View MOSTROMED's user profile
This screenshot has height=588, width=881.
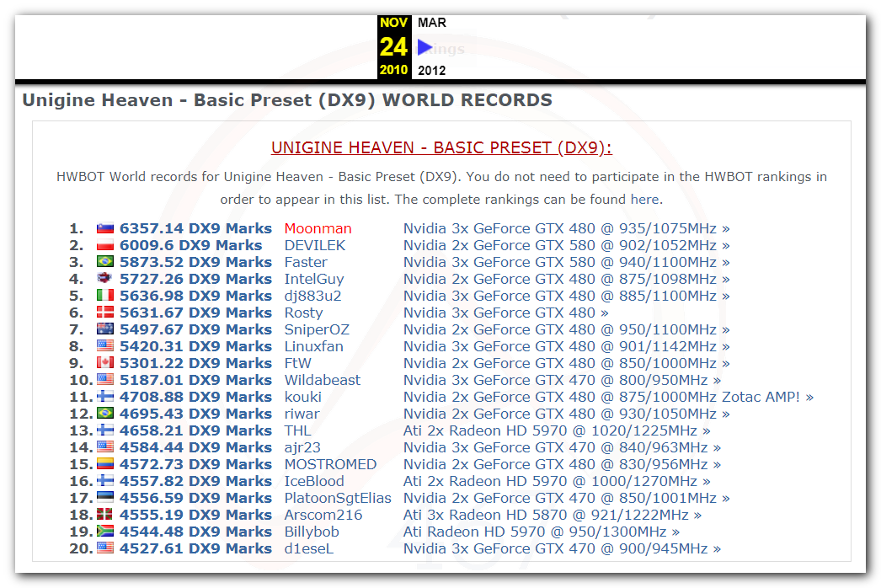pos(330,465)
